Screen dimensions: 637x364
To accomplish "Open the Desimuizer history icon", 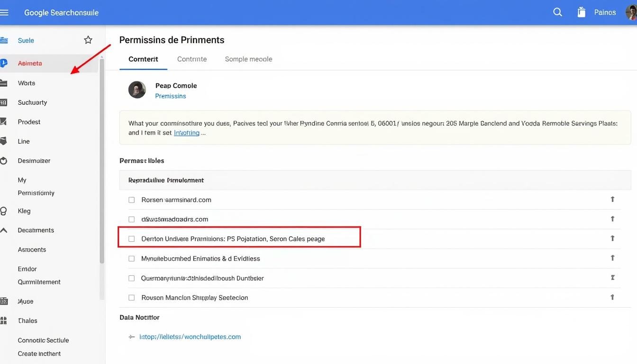I will [x=4, y=161].
